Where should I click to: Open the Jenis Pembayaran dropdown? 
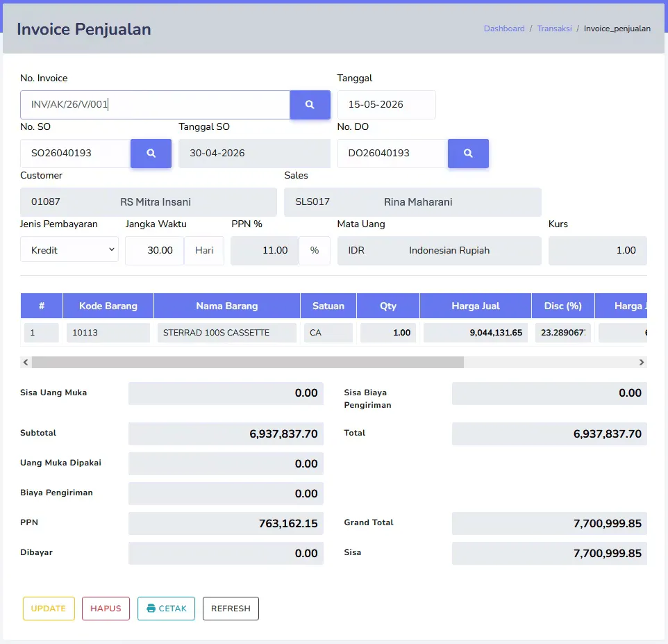[69, 250]
